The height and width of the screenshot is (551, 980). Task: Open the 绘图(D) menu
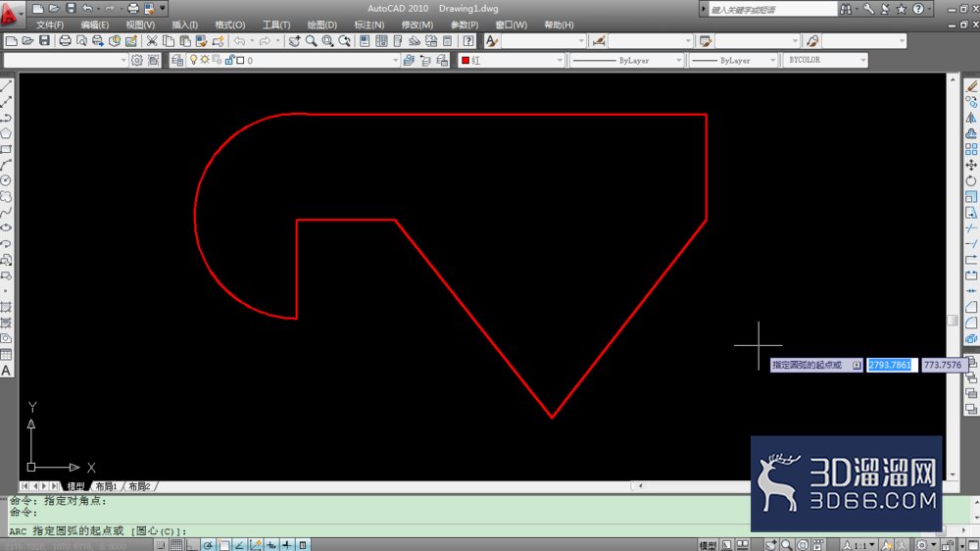(x=321, y=25)
